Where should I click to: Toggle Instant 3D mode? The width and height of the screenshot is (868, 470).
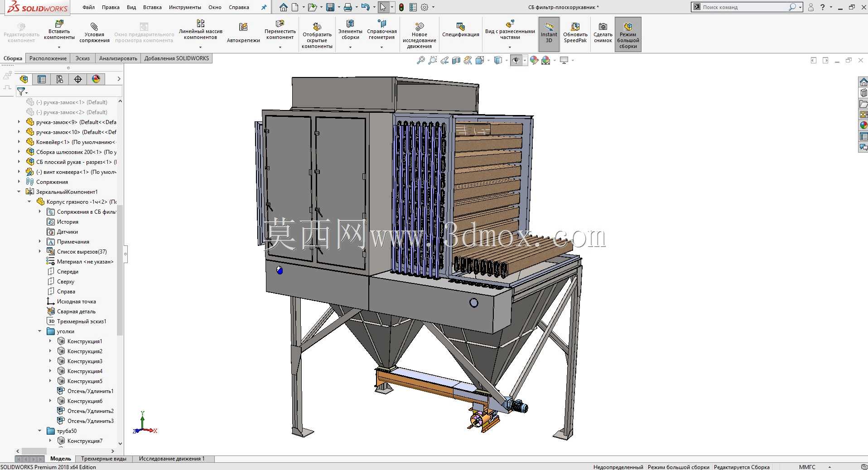(x=549, y=34)
